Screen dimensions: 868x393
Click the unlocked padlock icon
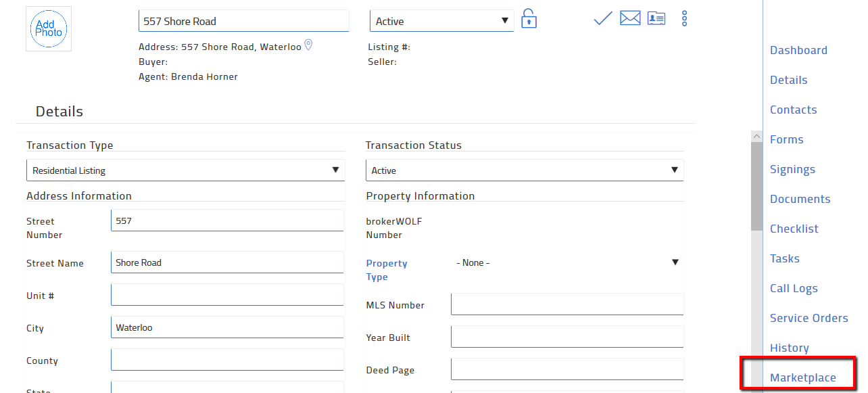(x=529, y=18)
